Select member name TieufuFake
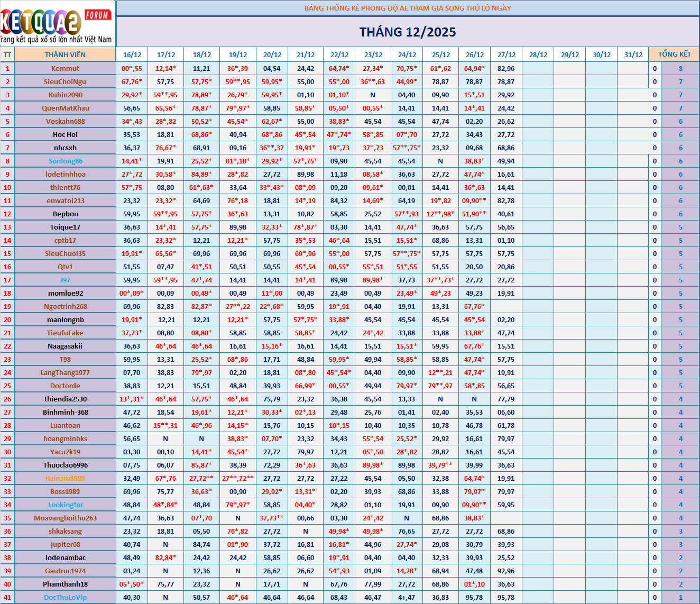This screenshot has height=604, width=700. (x=65, y=333)
